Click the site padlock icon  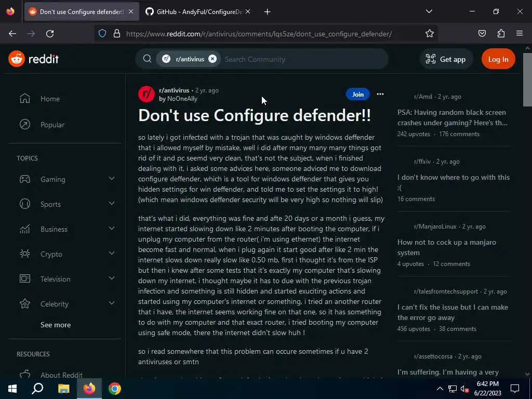117,34
